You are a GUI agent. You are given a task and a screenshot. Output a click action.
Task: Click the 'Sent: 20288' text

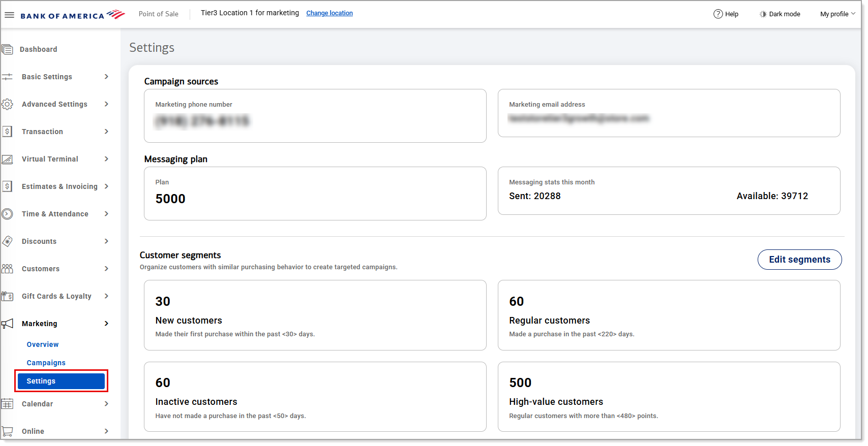click(x=535, y=196)
